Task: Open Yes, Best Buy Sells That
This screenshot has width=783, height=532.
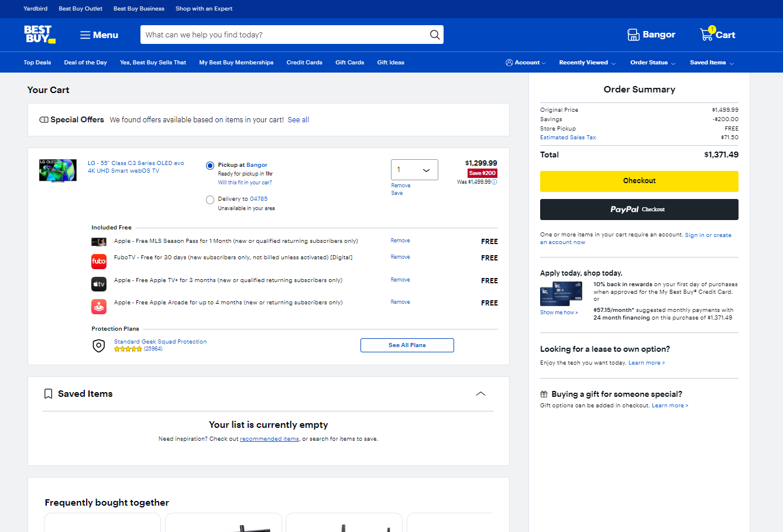Action: 153,63
